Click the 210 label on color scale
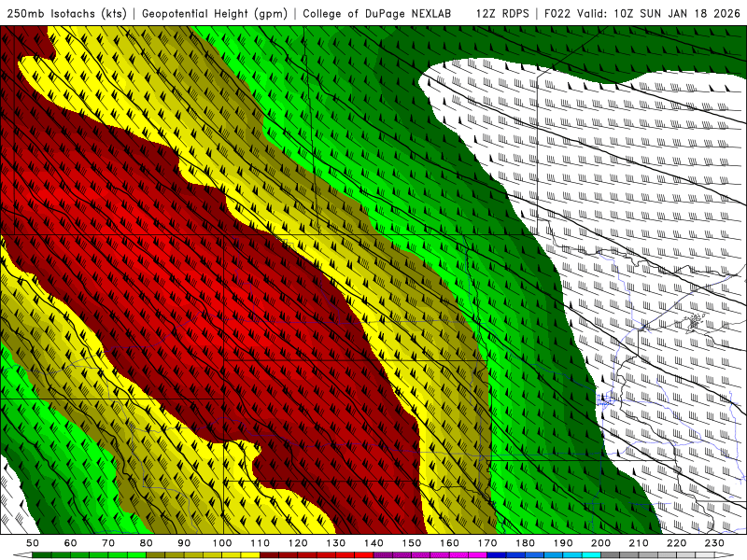This screenshot has width=747, height=560. [639, 543]
